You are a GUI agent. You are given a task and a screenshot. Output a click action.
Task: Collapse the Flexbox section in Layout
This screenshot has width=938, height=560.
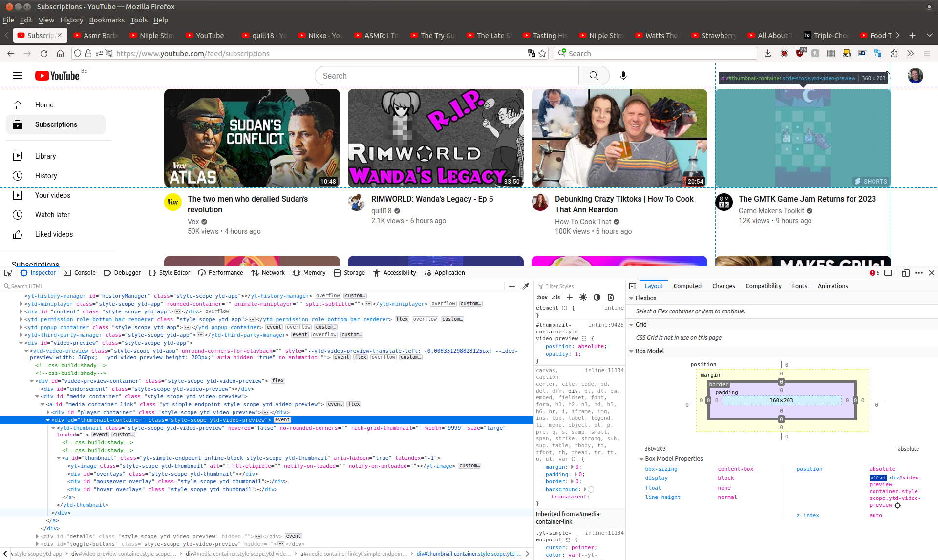632,298
